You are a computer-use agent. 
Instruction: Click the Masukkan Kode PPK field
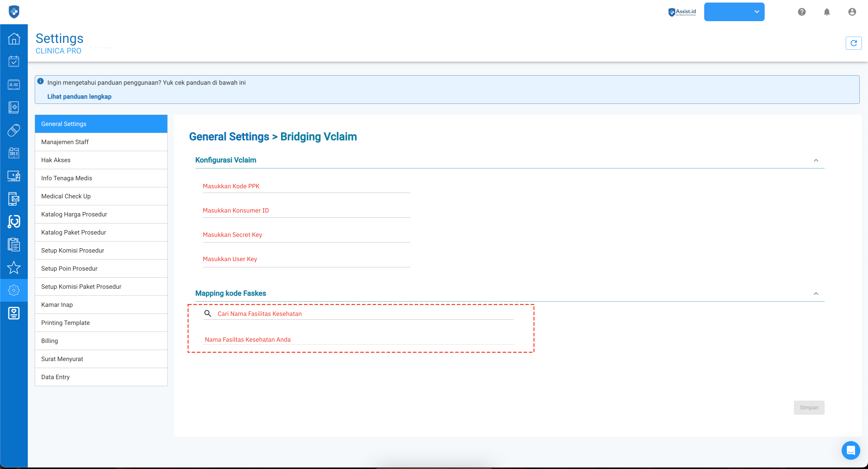coord(306,186)
